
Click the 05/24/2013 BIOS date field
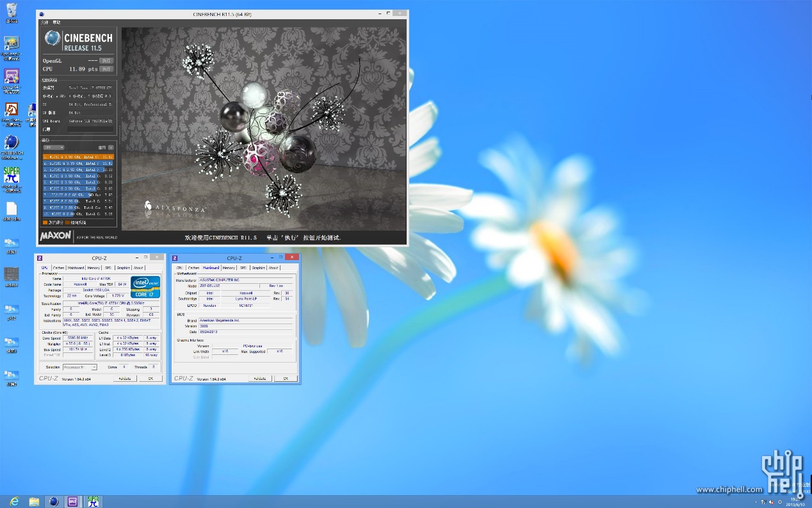pos(246,332)
